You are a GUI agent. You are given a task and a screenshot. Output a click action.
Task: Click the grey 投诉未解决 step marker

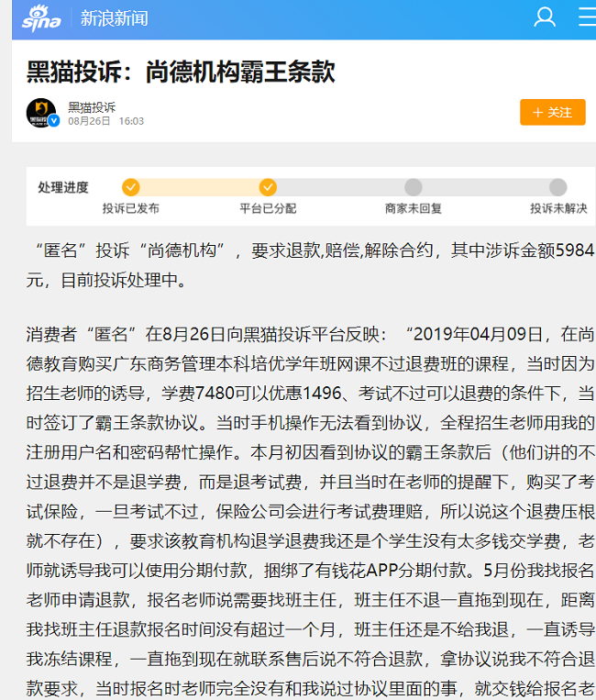tap(558, 187)
